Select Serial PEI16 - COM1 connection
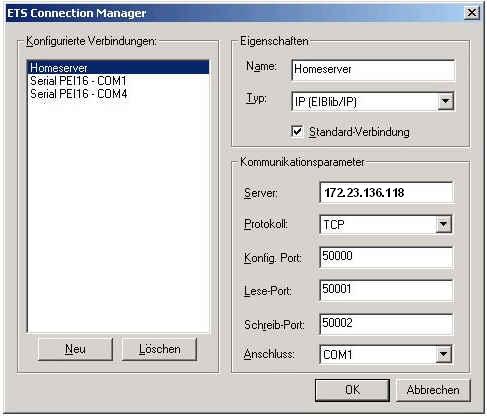This screenshot has height=418, width=487. click(x=118, y=81)
